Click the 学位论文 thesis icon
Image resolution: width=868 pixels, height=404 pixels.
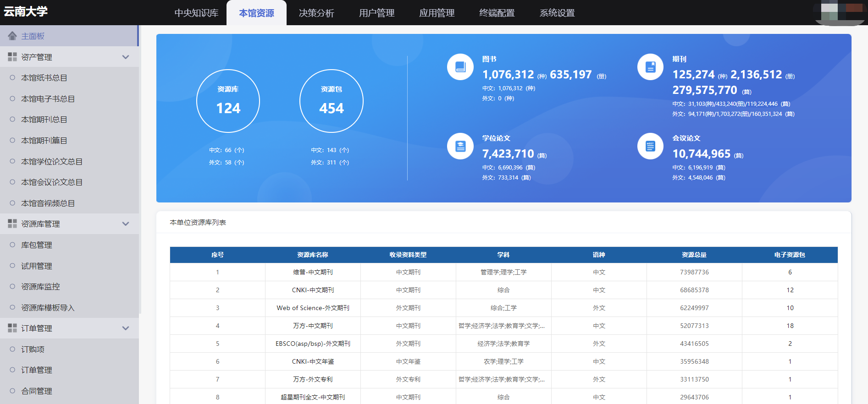(460, 146)
